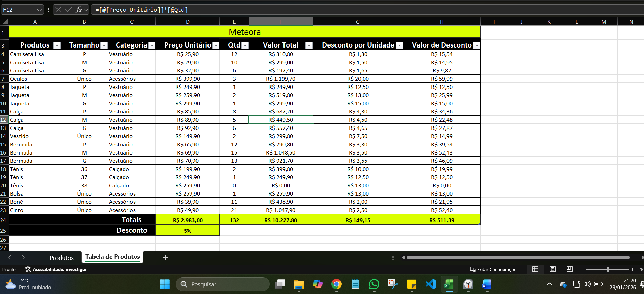Click the sheet tab options three-dots handle
644x294 pixels.
coord(393,258)
